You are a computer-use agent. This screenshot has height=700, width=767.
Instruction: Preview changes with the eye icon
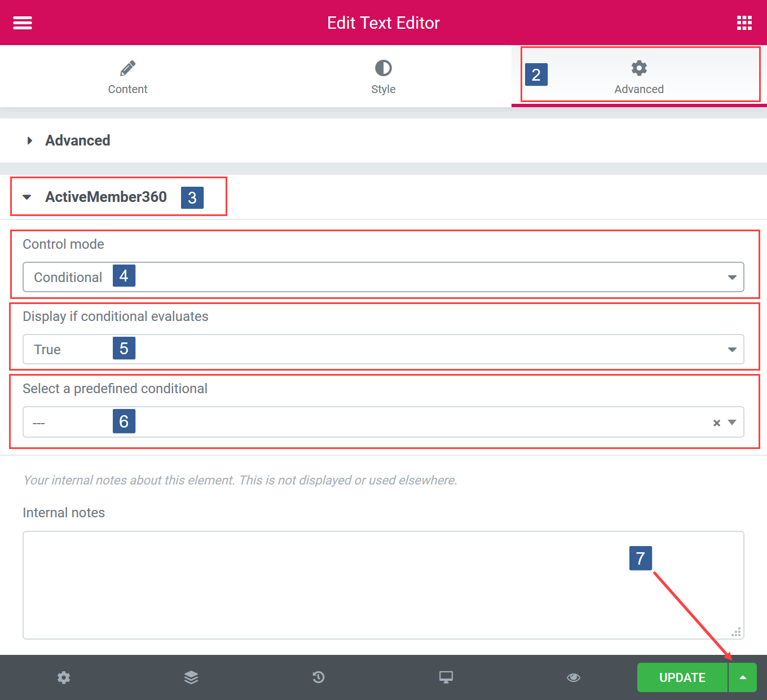[x=574, y=677]
